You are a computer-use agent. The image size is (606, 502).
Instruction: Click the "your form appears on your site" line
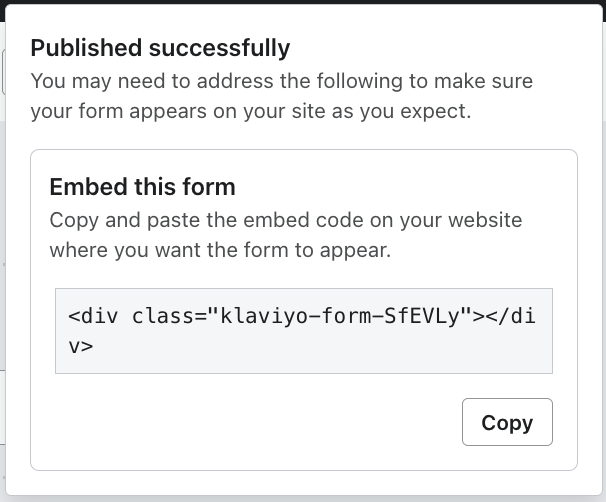coord(250,111)
